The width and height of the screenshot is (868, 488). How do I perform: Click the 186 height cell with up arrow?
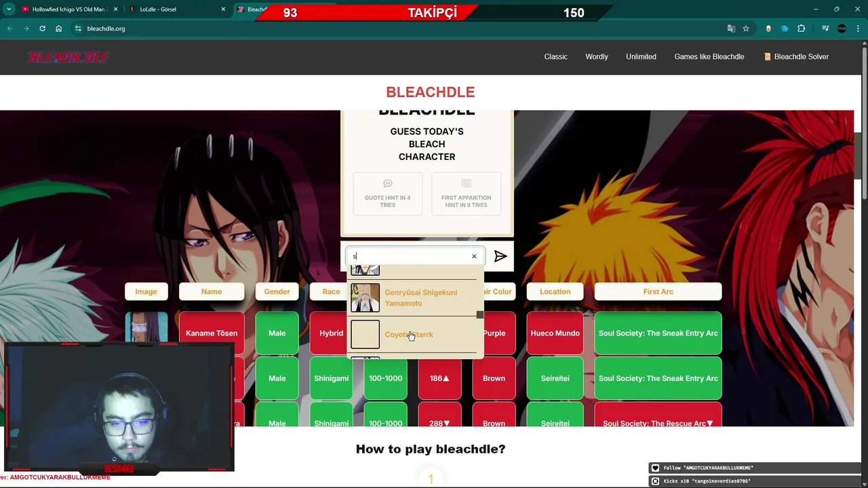click(x=439, y=378)
